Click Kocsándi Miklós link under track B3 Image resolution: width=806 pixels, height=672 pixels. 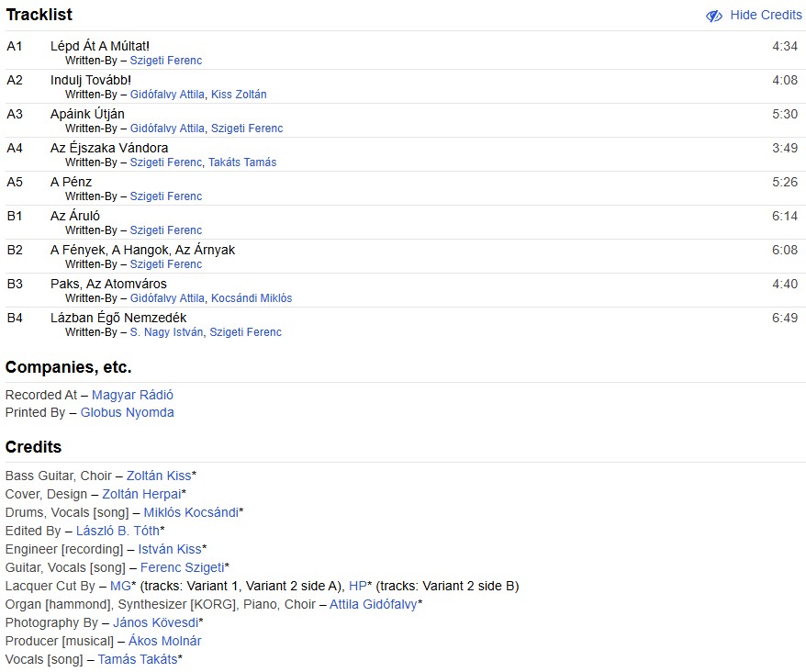pyautogui.click(x=252, y=298)
